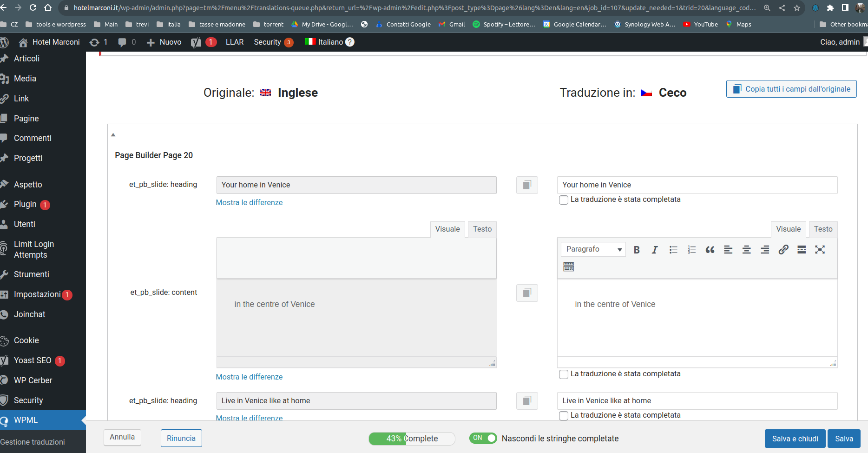Open Paragrafo format dropdown
Viewport: 868px width, 453px height.
point(593,249)
